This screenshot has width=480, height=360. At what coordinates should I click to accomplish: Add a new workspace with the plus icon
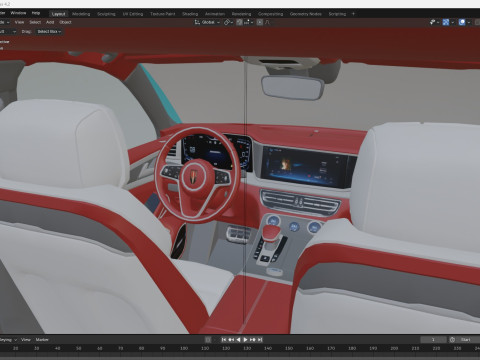click(353, 14)
